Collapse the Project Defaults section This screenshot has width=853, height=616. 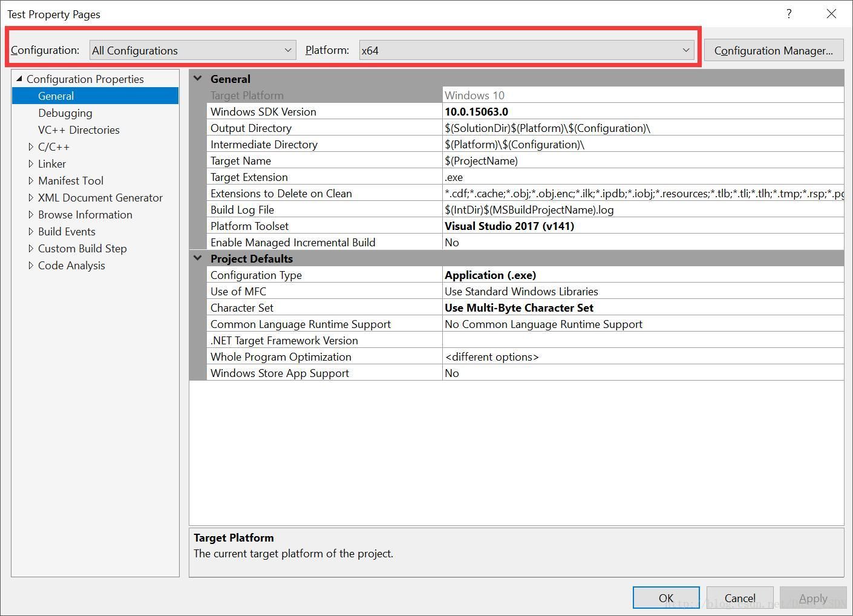(198, 258)
